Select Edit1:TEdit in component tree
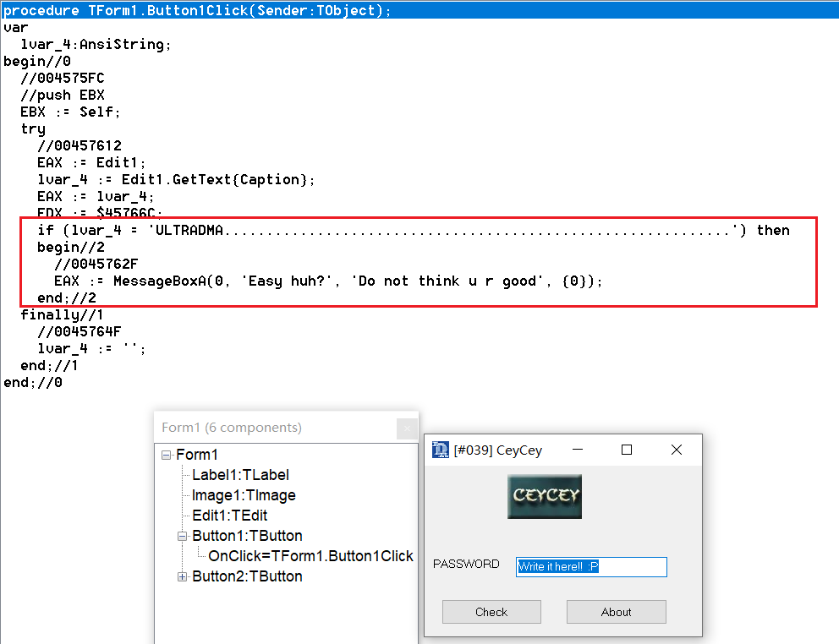839x644 pixels. tap(229, 516)
